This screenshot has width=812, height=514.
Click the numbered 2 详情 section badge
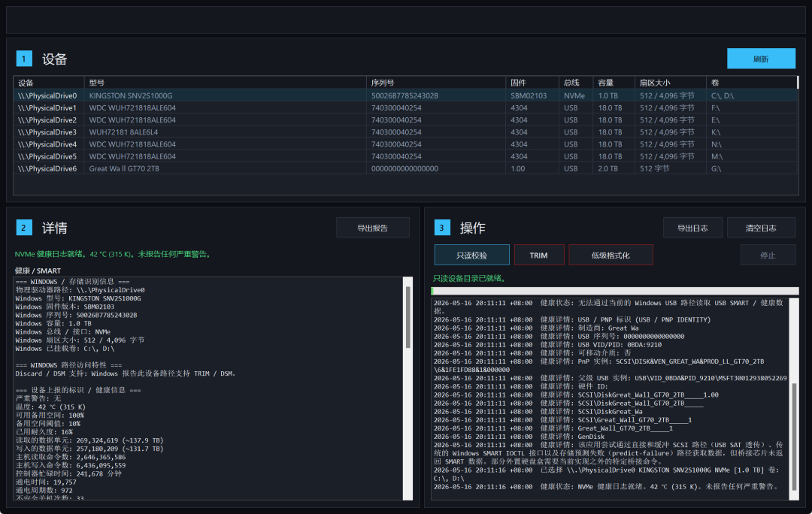click(x=24, y=228)
